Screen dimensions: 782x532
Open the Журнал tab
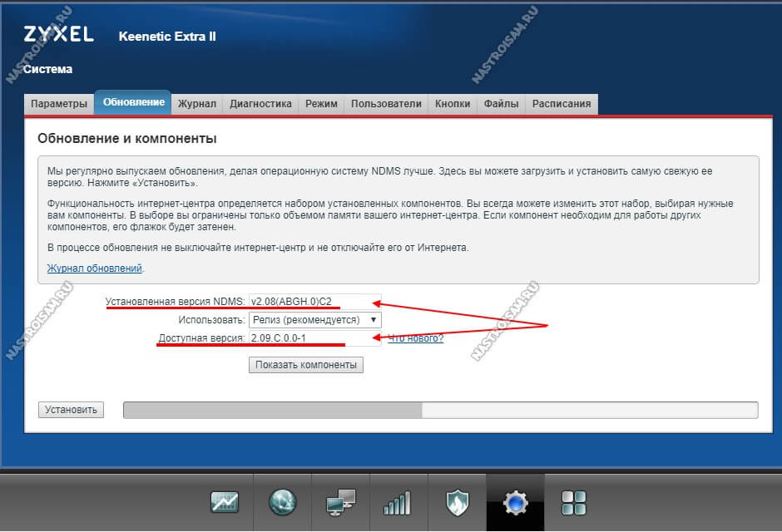click(x=197, y=104)
